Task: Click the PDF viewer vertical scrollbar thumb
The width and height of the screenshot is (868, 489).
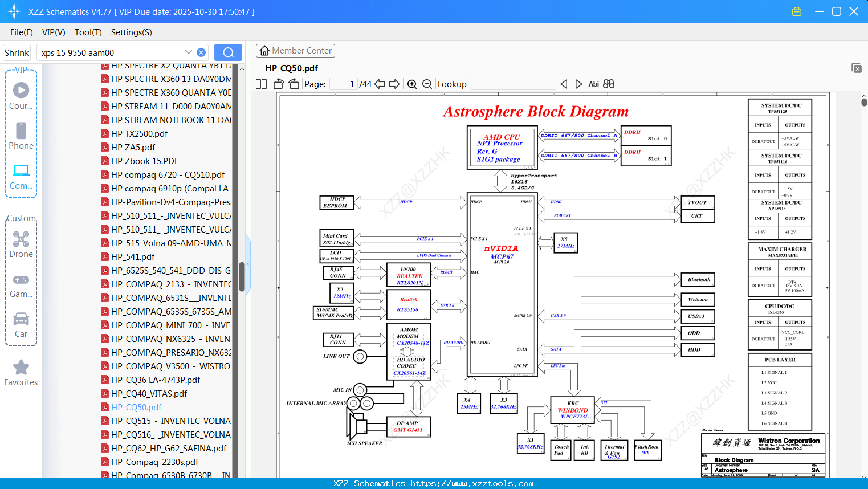Action: [864, 102]
